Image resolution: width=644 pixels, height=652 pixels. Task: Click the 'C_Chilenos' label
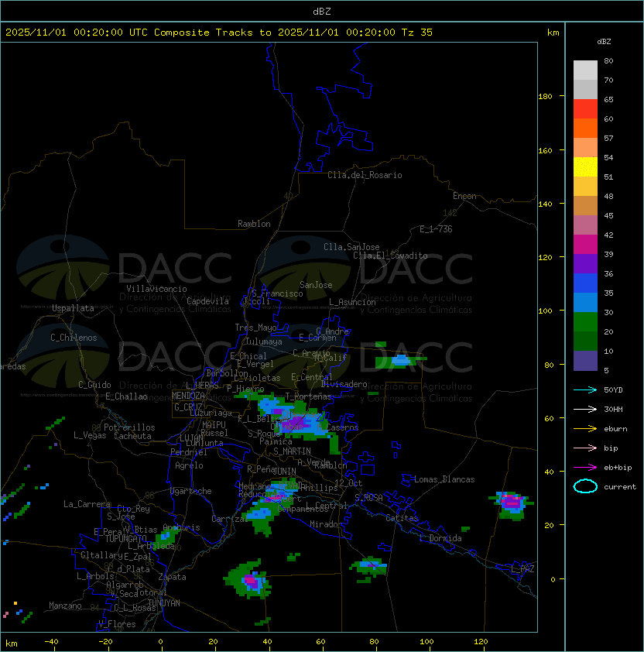point(74,338)
